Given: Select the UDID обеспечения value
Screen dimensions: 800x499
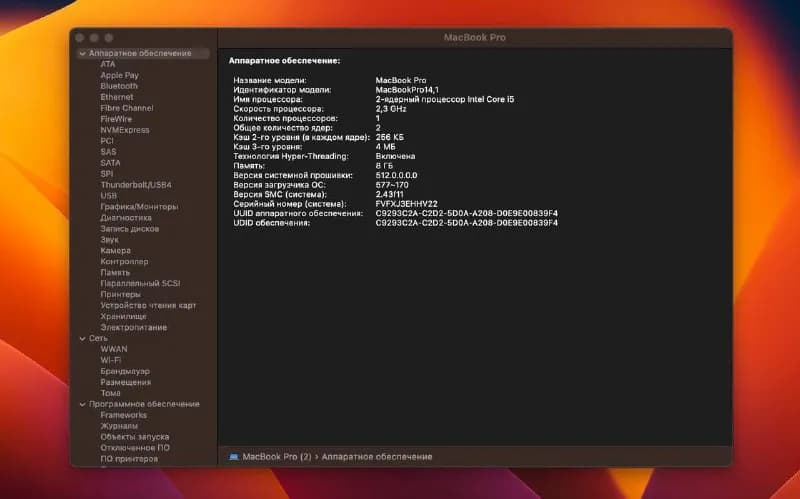Looking at the screenshot, I should pos(466,223).
